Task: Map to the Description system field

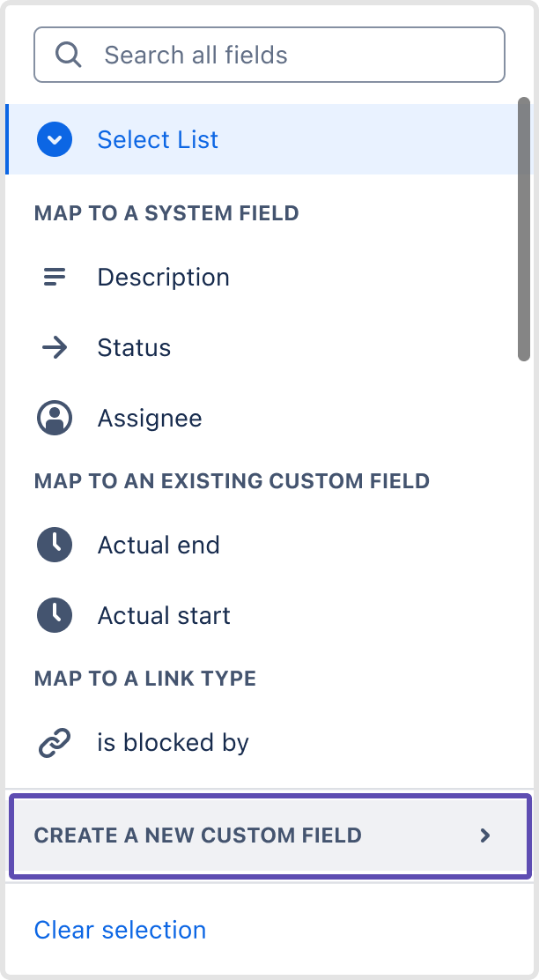Action: pyautogui.click(x=261, y=277)
